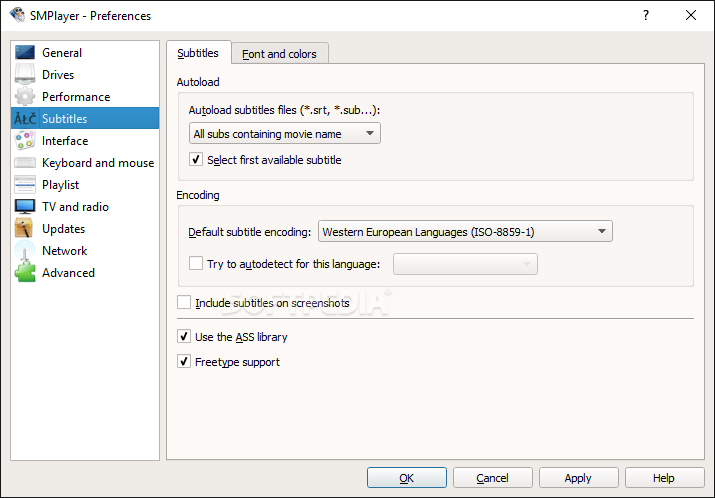715x498 pixels.
Task: Click the SMPlayer title bar app icon
Action: tap(17, 15)
